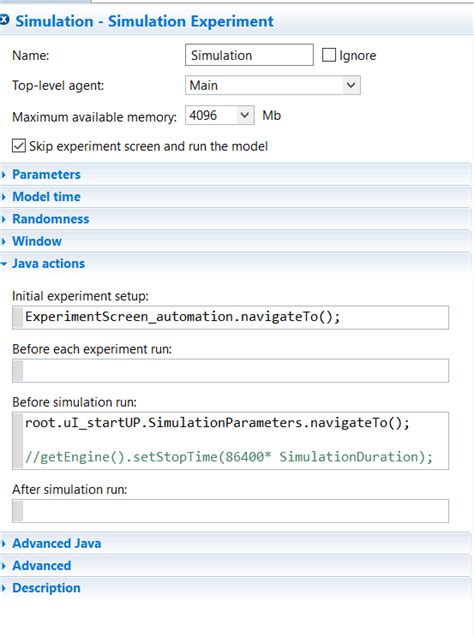Click the After simulation run field
Screen dimensions: 474x636
coord(230,511)
